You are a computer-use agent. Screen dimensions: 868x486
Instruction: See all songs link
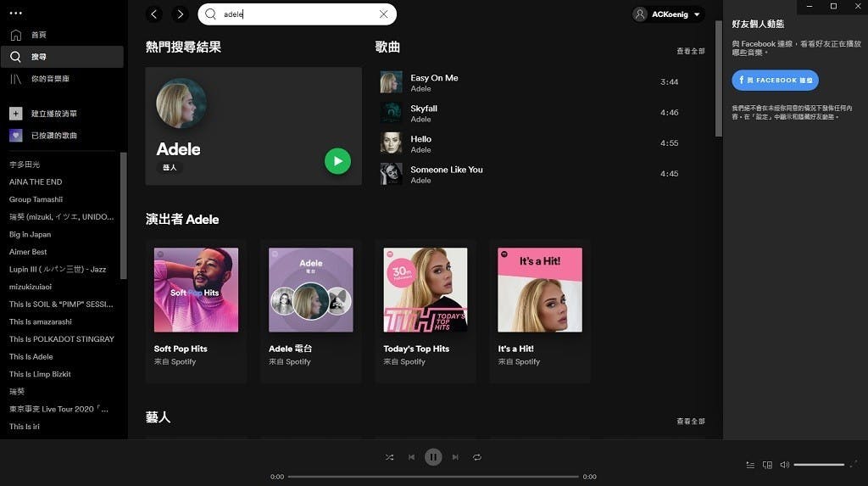[690, 51]
